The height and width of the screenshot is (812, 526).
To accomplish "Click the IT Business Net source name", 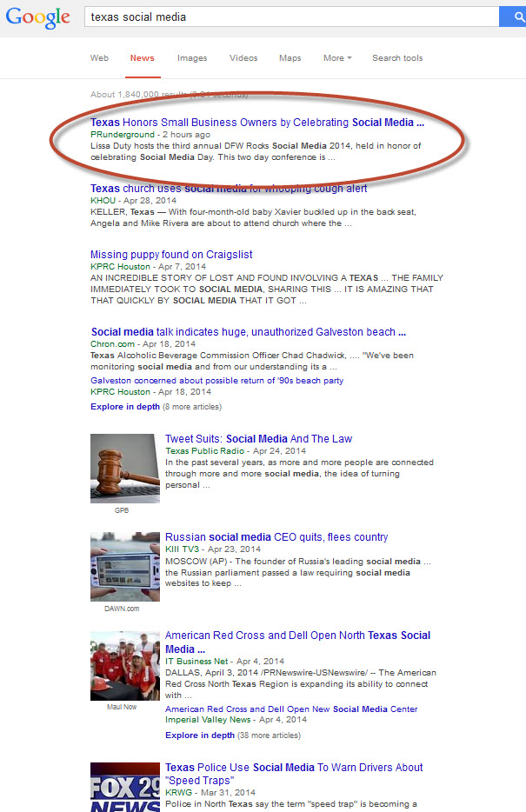I will pyautogui.click(x=196, y=662).
